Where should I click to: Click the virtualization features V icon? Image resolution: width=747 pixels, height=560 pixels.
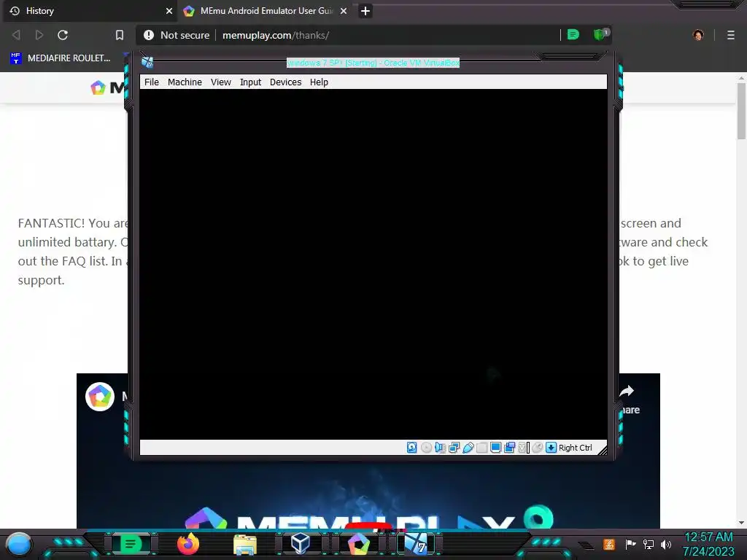click(524, 448)
